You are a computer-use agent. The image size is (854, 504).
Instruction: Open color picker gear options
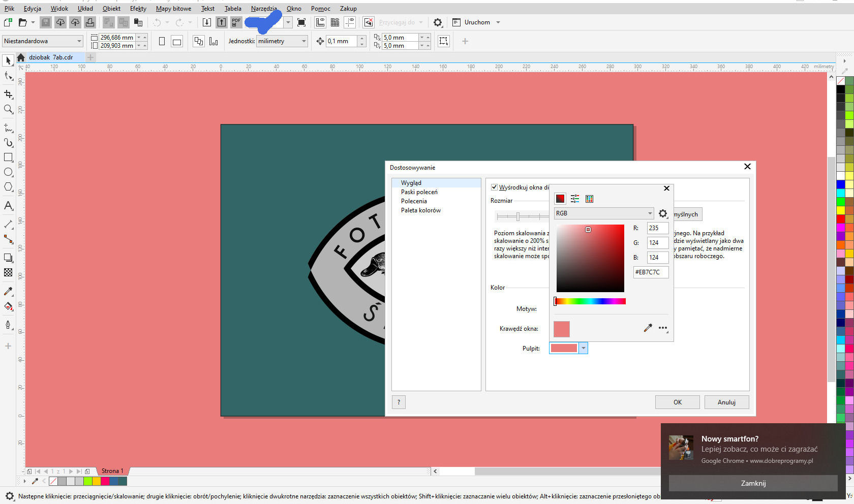point(663,213)
